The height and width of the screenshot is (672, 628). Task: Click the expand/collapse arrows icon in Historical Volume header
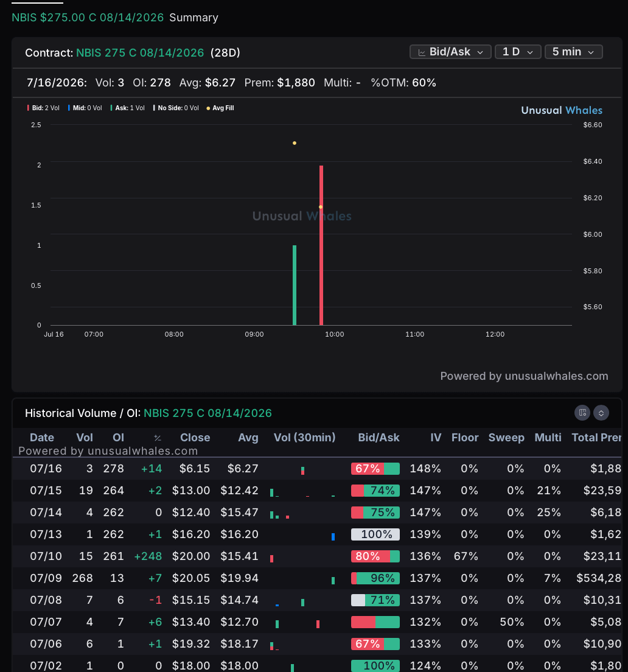(x=601, y=413)
